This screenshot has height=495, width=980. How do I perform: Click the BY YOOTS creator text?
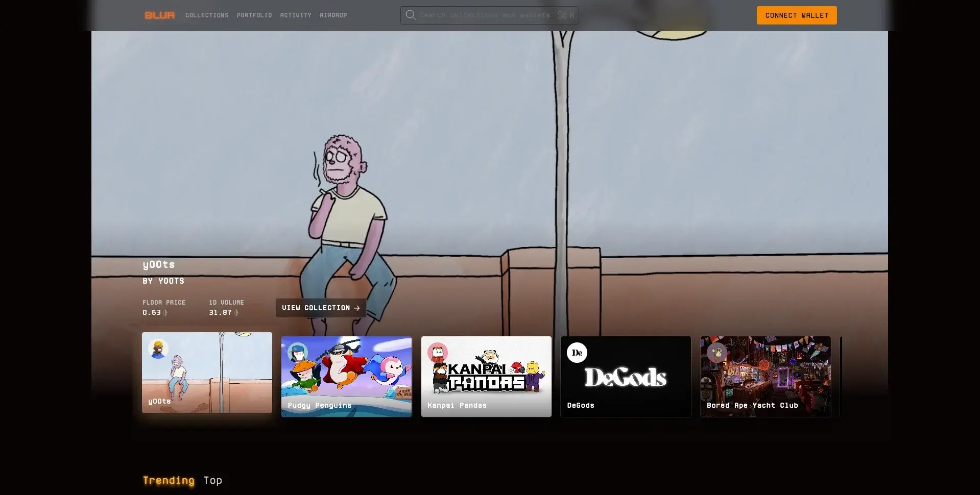(x=163, y=281)
